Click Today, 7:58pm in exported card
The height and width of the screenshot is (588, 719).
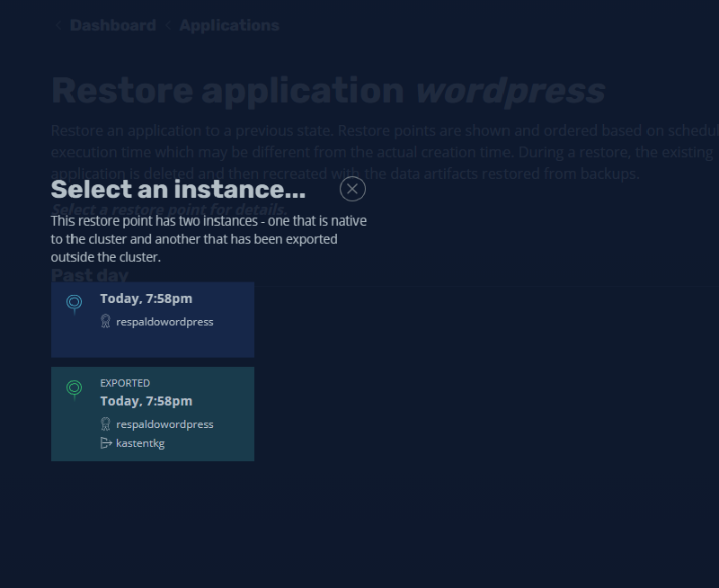pyautogui.click(x=146, y=401)
